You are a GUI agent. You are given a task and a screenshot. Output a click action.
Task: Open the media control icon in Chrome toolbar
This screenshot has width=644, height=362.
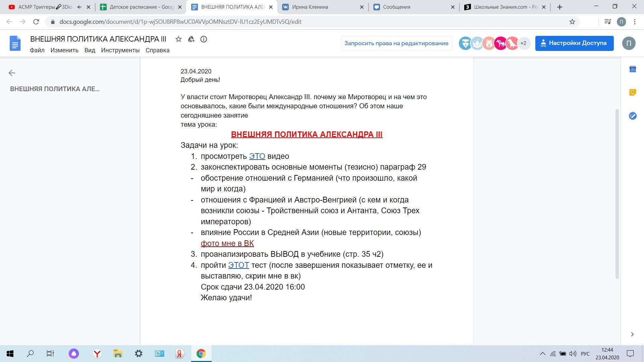tap(607, 21)
